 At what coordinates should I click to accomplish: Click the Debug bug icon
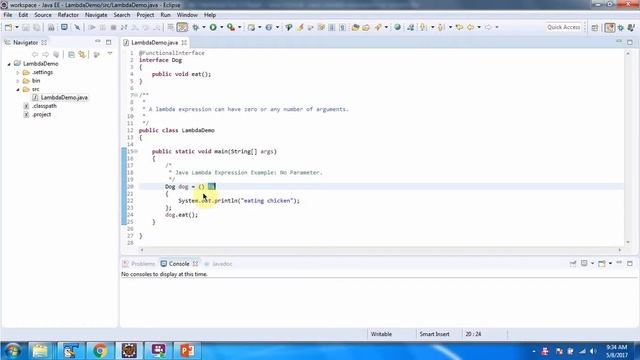pyautogui.click(x=196, y=27)
